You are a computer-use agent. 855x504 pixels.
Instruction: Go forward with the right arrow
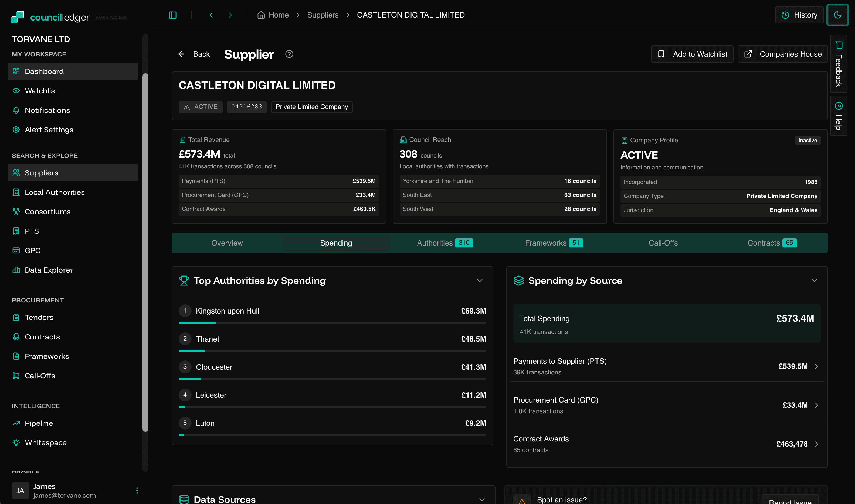pyautogui.click(x=230, y=15)
